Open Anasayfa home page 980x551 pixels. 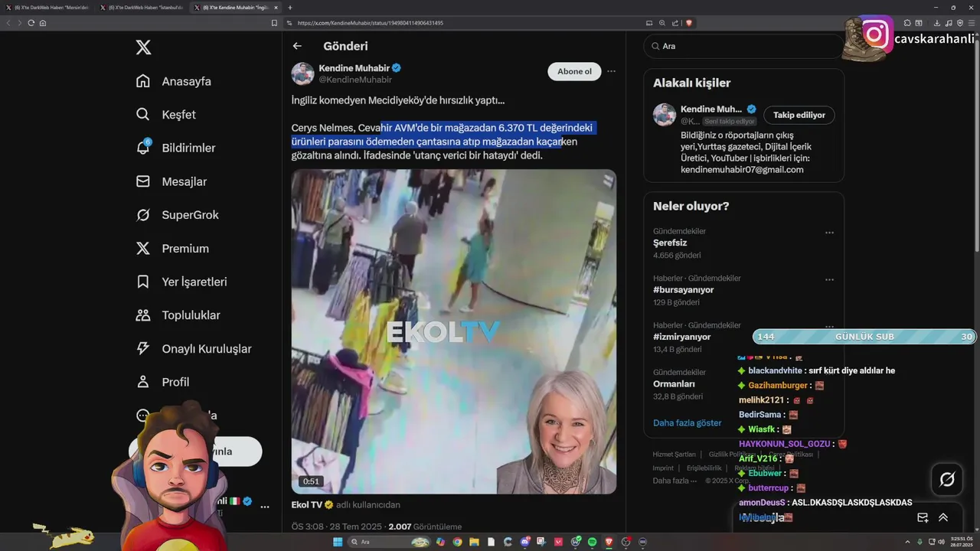(x=174, y=81)
